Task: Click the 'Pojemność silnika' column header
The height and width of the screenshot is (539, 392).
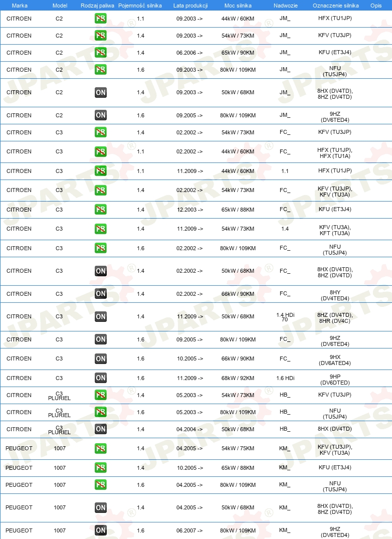Action: point(140,6)
